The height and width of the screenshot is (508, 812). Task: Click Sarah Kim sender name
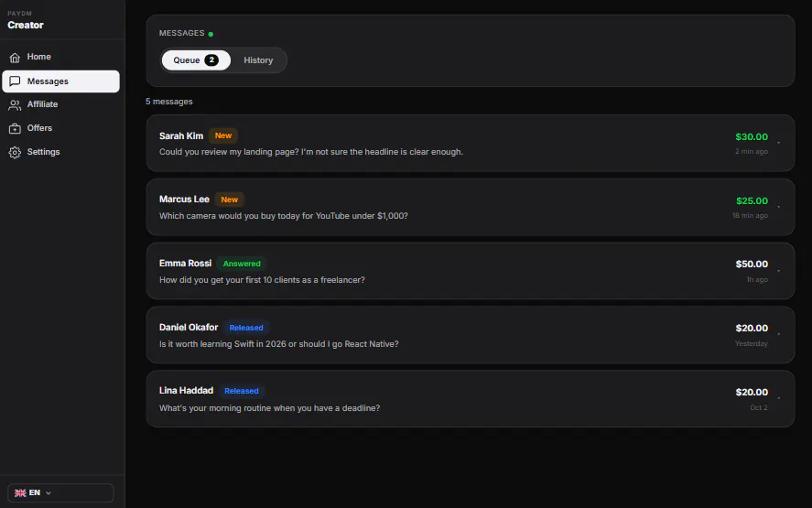tap(181, 135)
